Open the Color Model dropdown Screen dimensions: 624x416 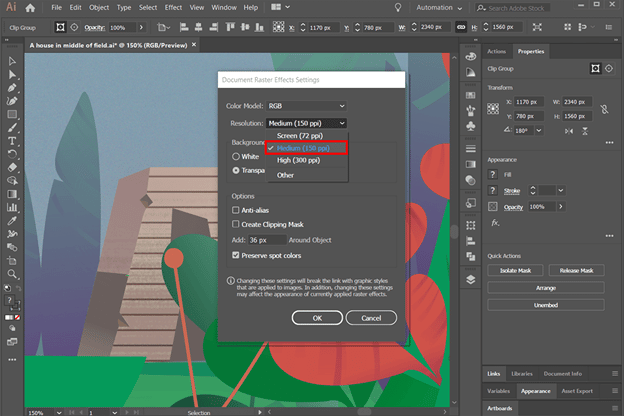click(305, 105)
